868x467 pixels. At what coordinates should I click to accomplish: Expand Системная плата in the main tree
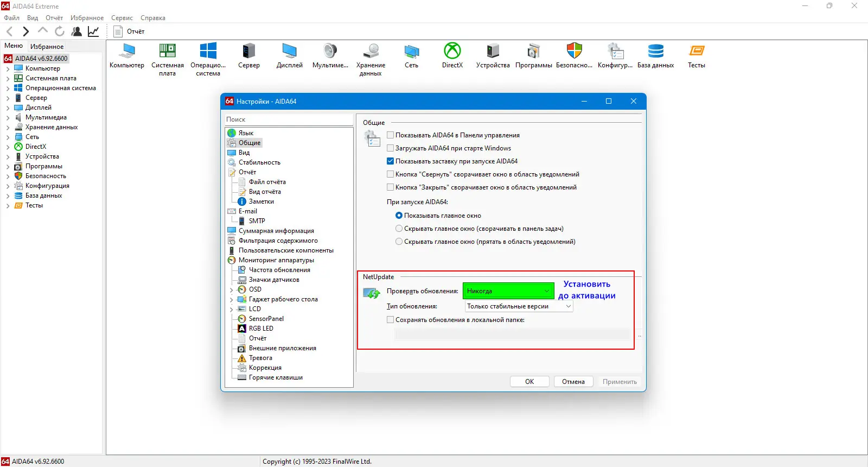pos(8,79)
